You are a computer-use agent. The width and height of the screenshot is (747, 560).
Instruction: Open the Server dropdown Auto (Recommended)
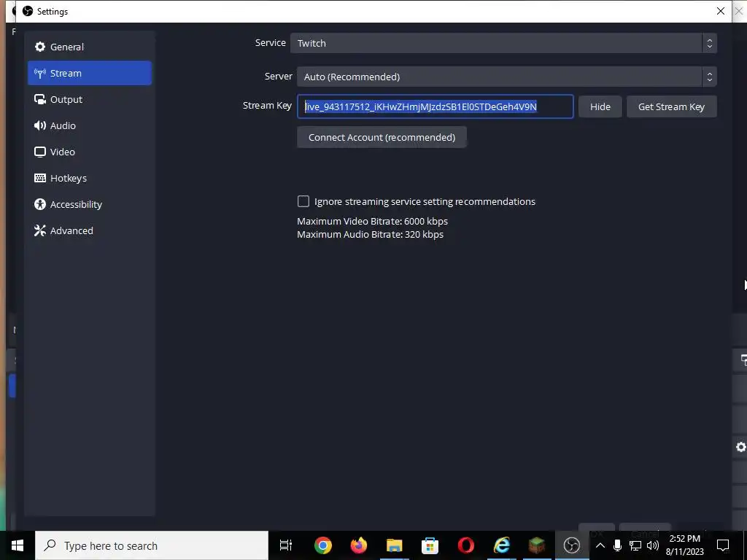pos(506,77)
